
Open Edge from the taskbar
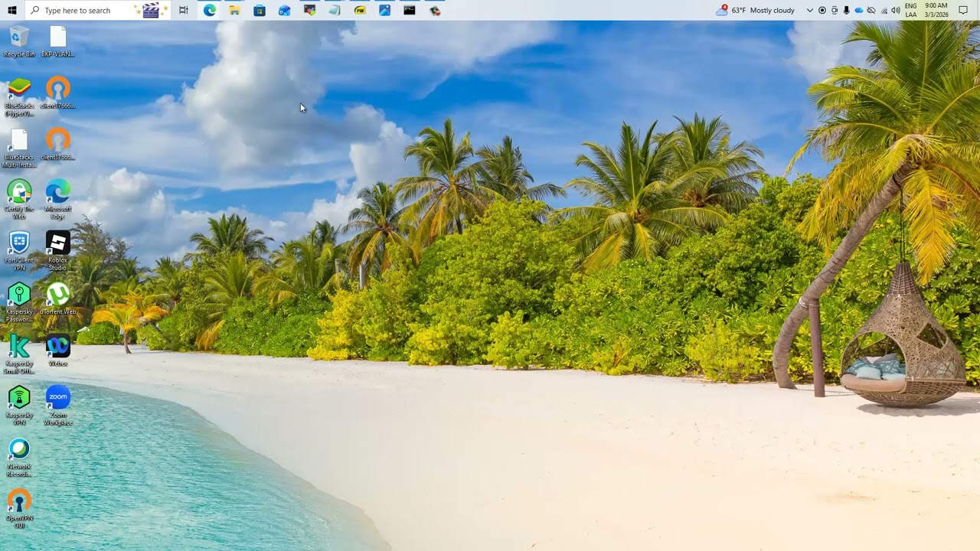click(x=210, y=10)
